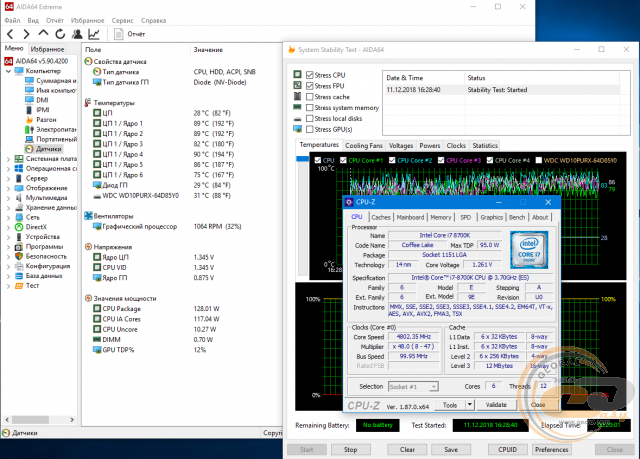Image resolution: width=640 pixels, height=459 pixels.
Task: Switch to the Statistics tab
Action: pyautogui.click(x=485, y=146)
